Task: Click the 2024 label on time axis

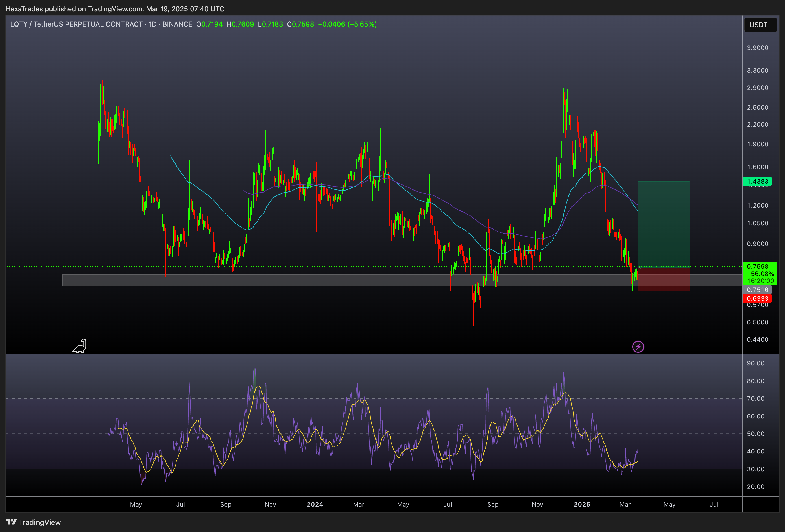Action: tap(315, 505)
